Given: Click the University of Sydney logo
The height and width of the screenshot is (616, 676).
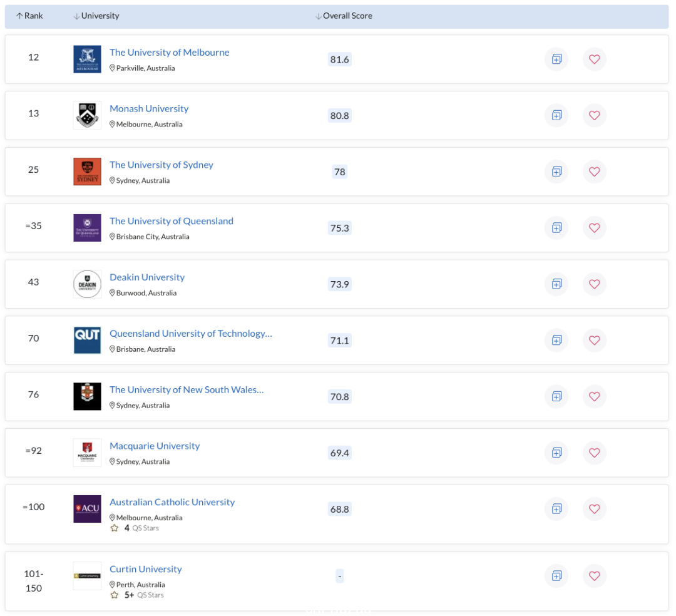Looking at the screenshot, I should [87, 172].
